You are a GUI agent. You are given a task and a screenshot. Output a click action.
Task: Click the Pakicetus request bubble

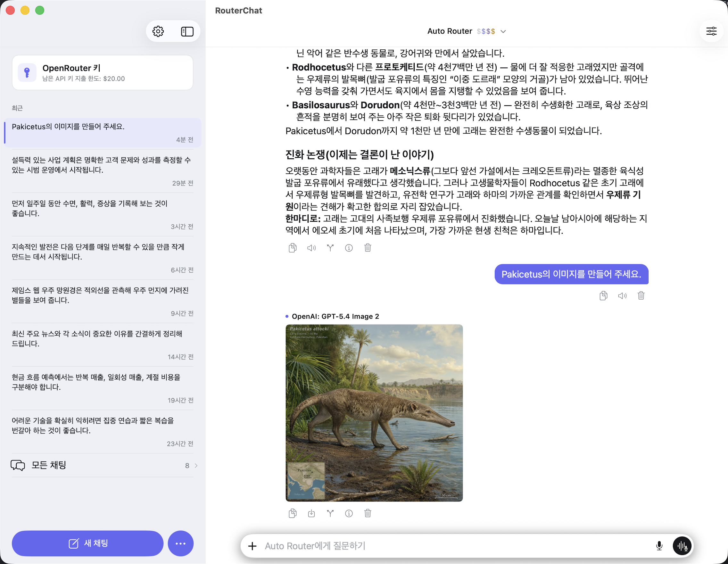click(571, 274)
